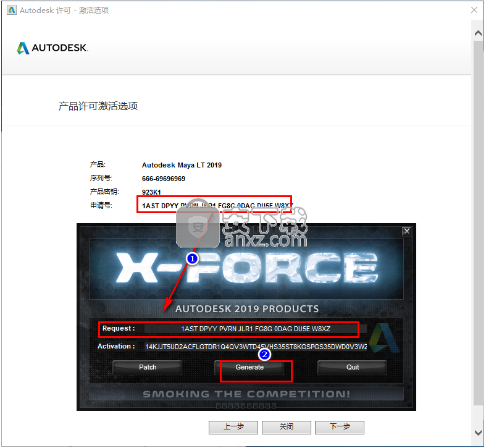The height and width of the screenshot is (448, 486).
Task: Click the scrollbar down arrow
Action: point(478,433)
